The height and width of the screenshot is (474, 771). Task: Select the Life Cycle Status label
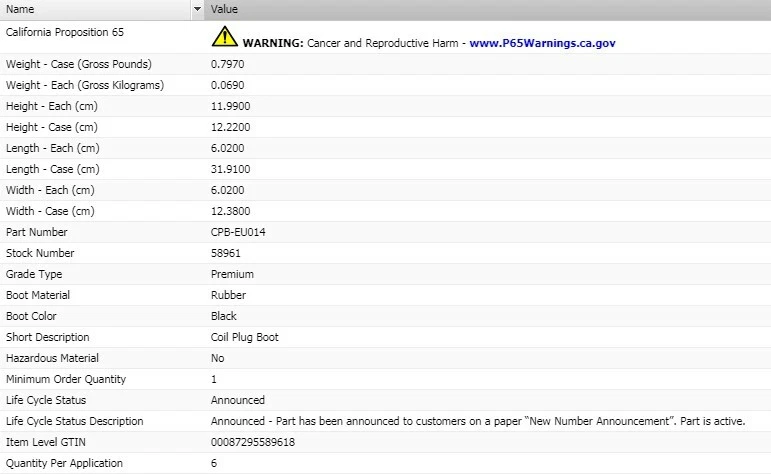click(x=46, y=401)
